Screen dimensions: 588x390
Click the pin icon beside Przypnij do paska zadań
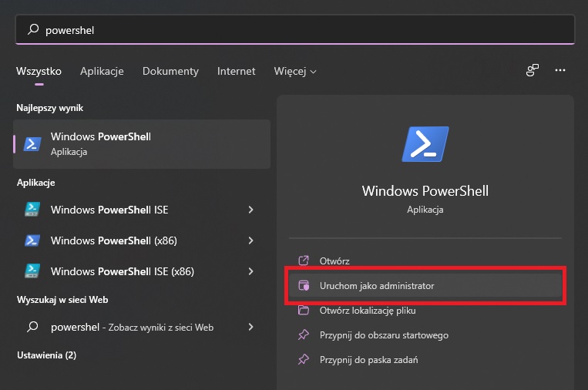[304, 360]
